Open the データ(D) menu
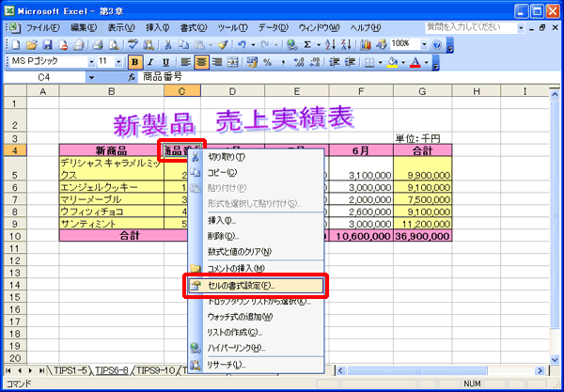 273,27
